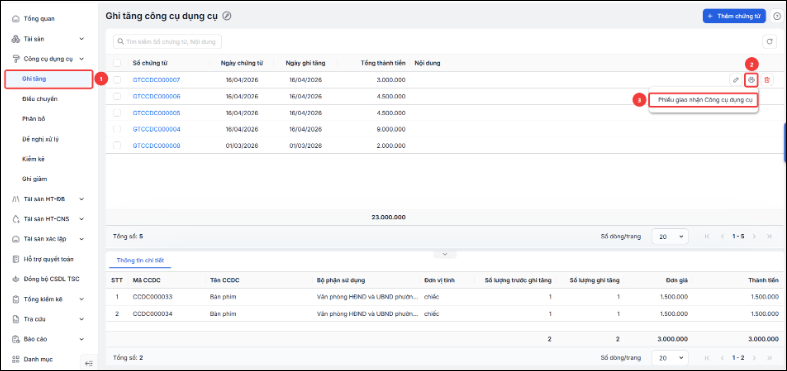Click the Hỗ trợ quyết toán icon
Screen dimensions: 787x371
15,259
